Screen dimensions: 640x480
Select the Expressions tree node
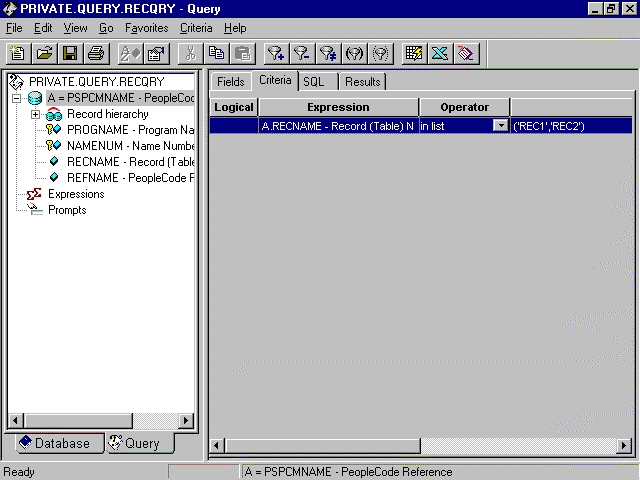[x=76, y=194]
